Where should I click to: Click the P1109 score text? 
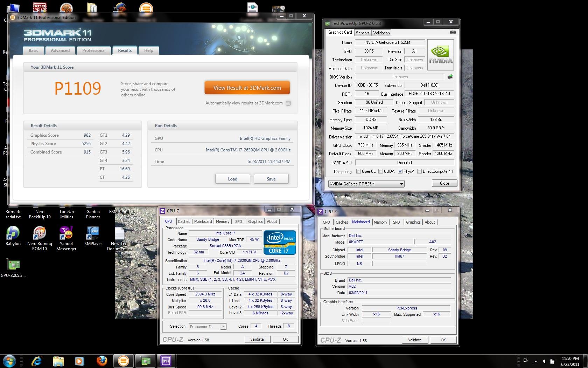[78, 88]
